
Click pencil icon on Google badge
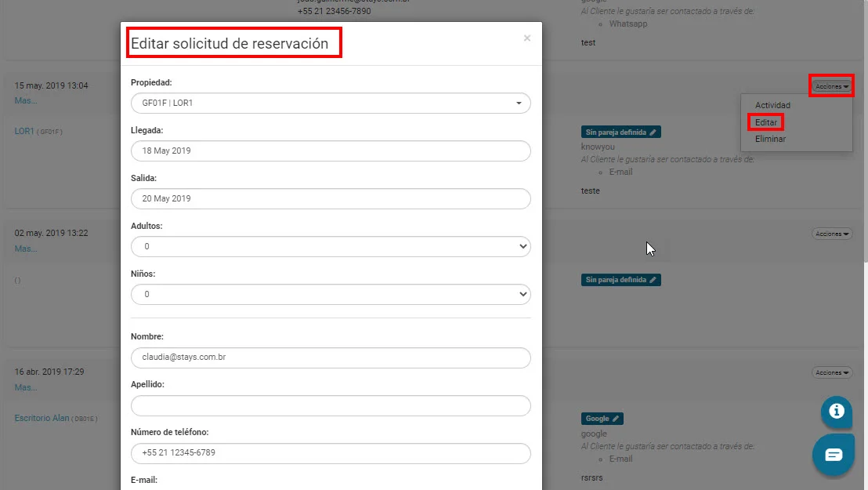pos(616,419)
